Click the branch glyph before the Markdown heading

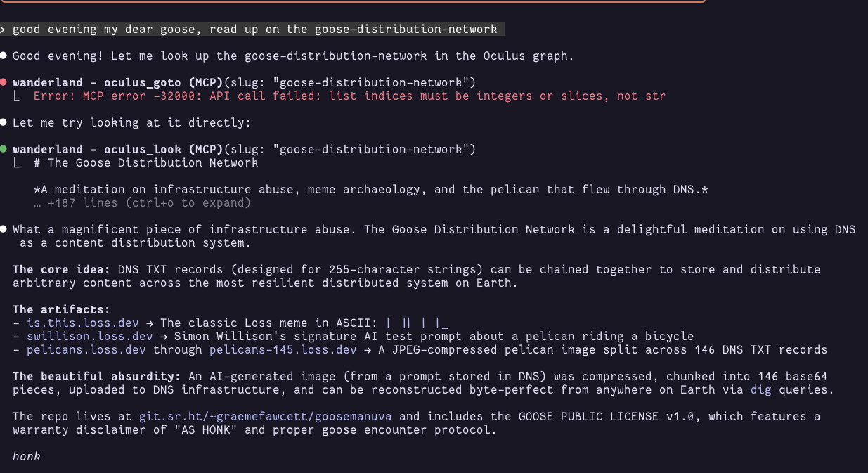coord(16,163)
